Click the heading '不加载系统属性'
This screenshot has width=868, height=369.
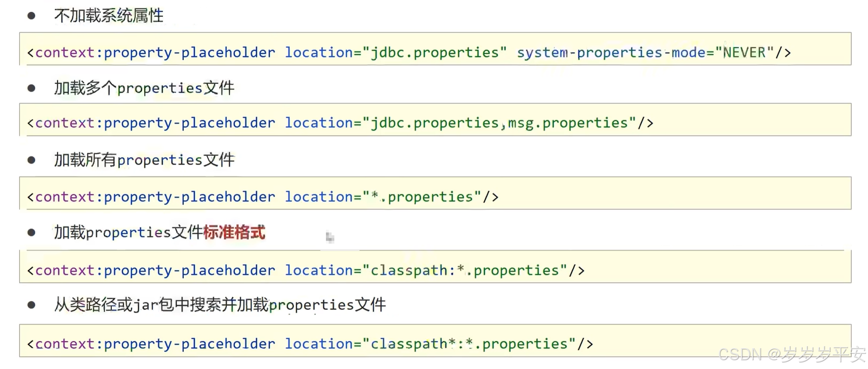[x=109, y=16]
